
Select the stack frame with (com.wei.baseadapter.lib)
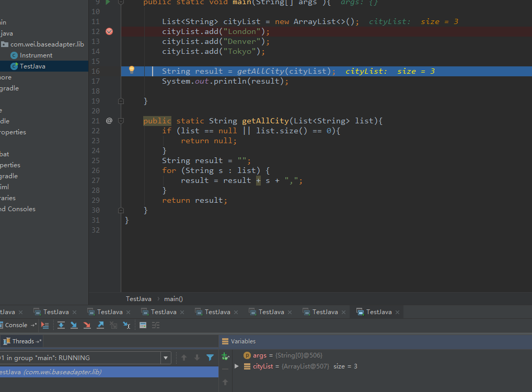click(x=109, y=372)
